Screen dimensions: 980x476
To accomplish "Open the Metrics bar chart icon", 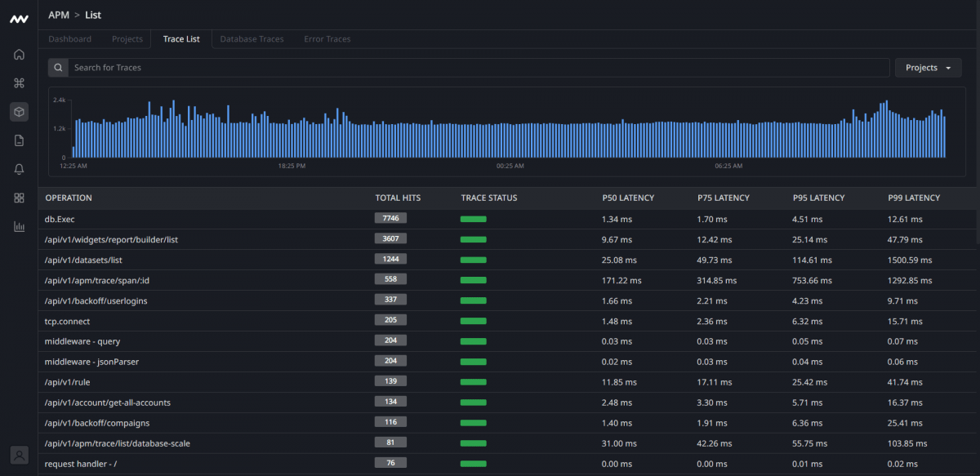I will (18, 226).
